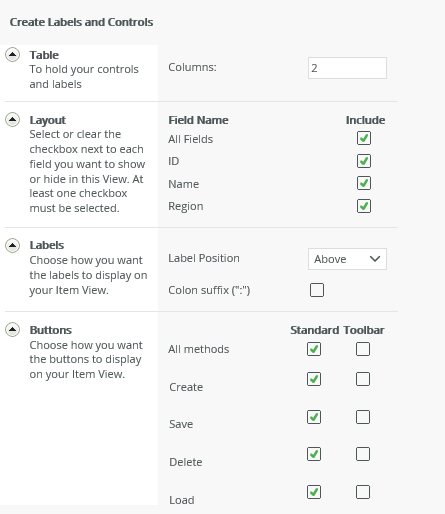
Task: Uncheck the Delete Standard button checkbox
Action: tap(314, 454)
